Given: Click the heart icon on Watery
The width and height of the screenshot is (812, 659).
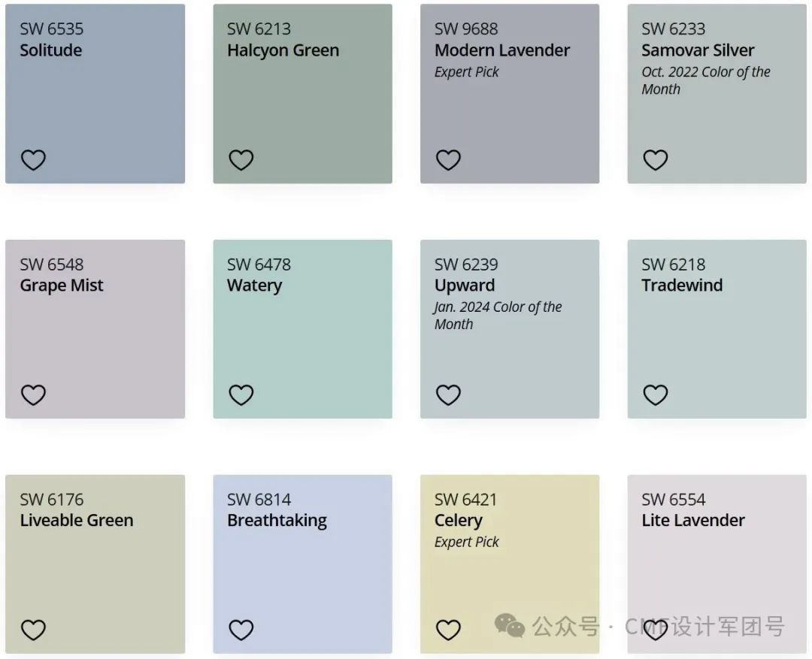Looking at the screenshot, I should tap(241, 395).
